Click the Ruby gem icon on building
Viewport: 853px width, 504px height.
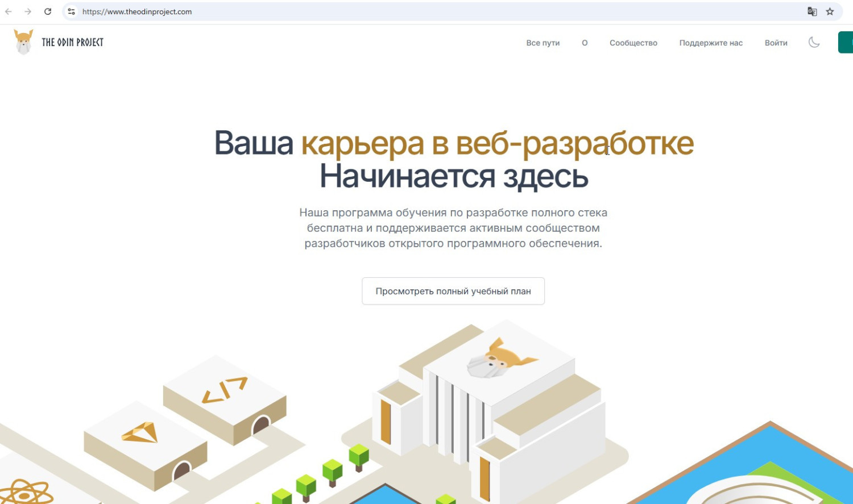(140, 433)
